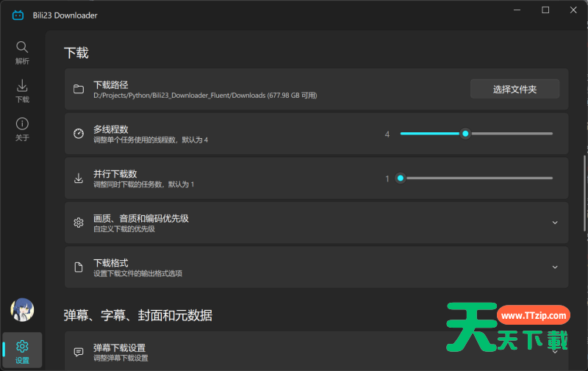
Task: Expand the 下载格式 chevron
Action: click(x=555, y=267)
